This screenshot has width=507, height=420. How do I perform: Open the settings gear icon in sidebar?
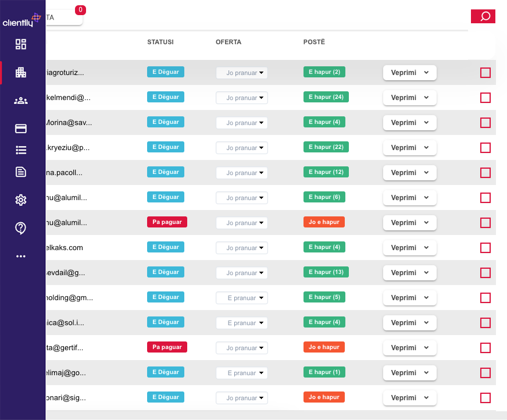[21, 200]
